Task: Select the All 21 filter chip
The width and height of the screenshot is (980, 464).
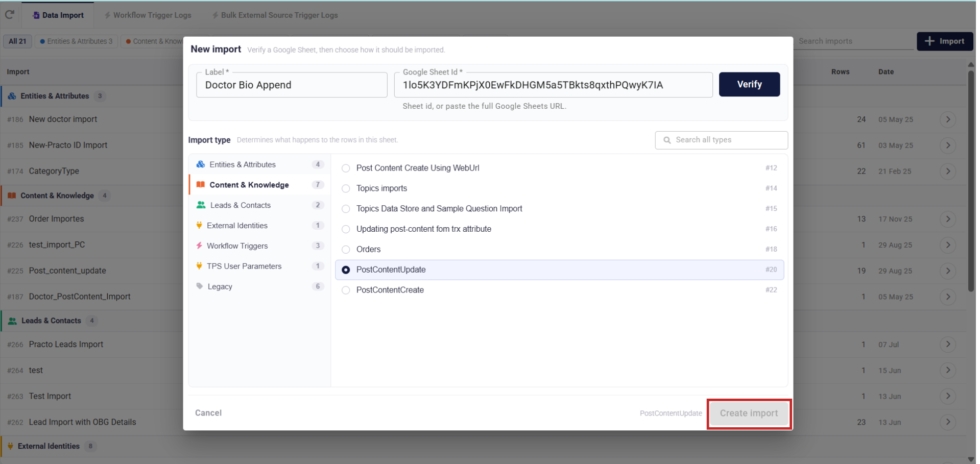Action: coord(17,41)
